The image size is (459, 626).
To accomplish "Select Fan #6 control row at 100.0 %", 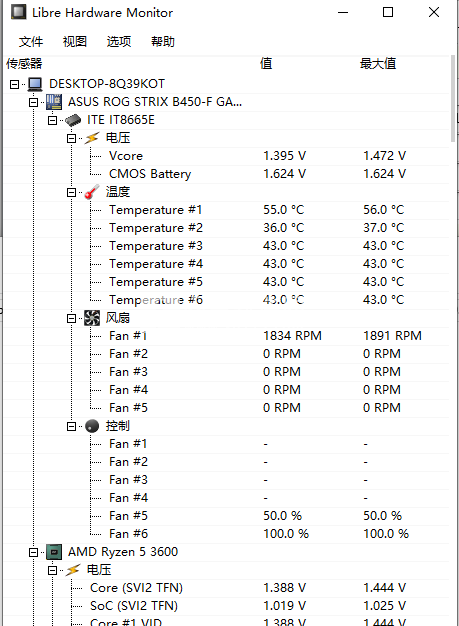I will (227, 534).
